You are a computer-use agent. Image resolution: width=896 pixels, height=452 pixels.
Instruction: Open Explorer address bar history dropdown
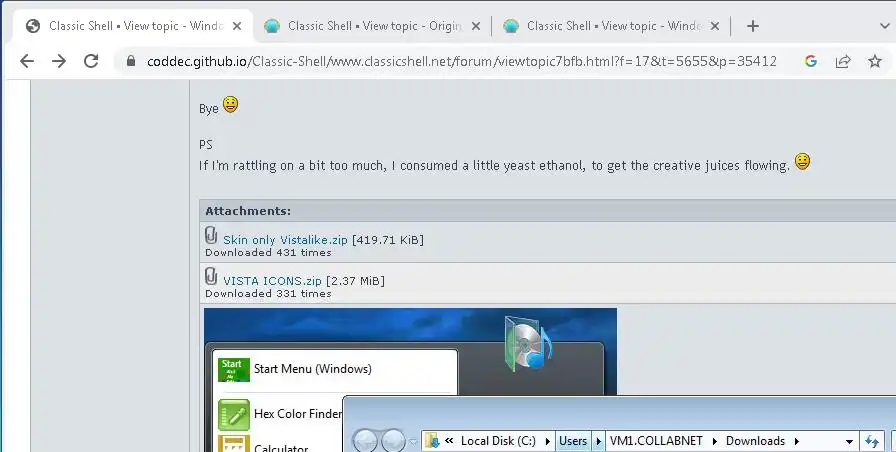pos(849,441)
